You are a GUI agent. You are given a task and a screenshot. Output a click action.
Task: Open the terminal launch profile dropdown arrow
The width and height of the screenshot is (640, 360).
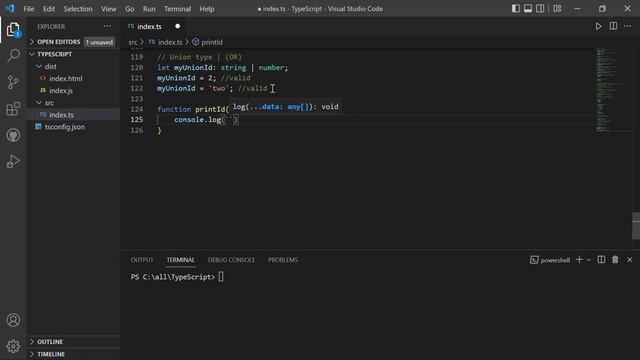point(589,260)
